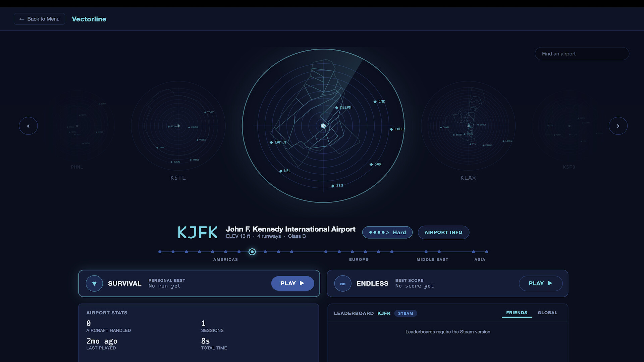Click the airport marker at KJFK radar center

323,126
